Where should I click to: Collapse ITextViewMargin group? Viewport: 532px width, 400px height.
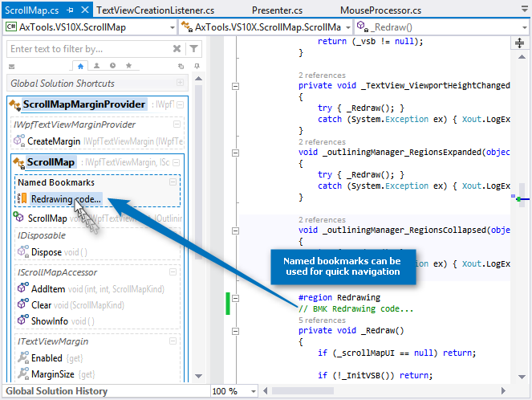(173, 341)
